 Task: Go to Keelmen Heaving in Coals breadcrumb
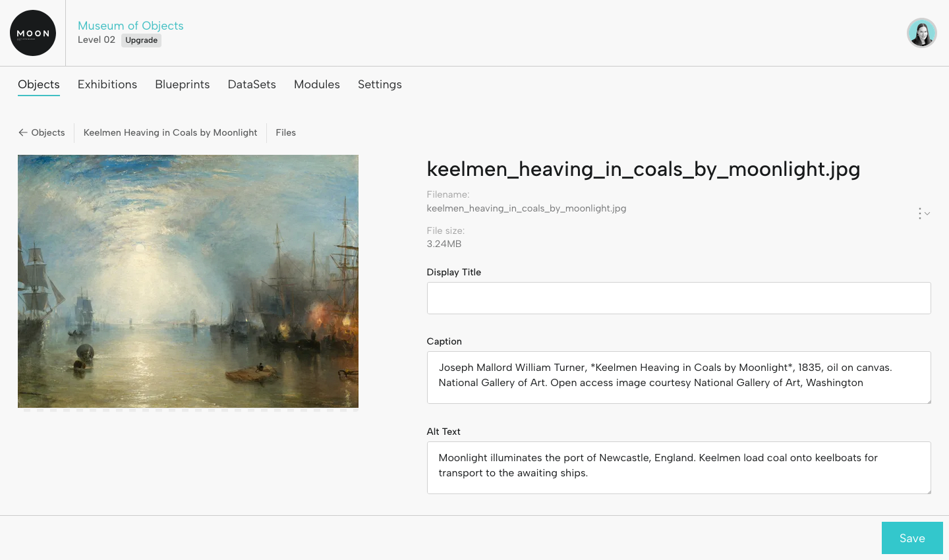coord(170,132)
